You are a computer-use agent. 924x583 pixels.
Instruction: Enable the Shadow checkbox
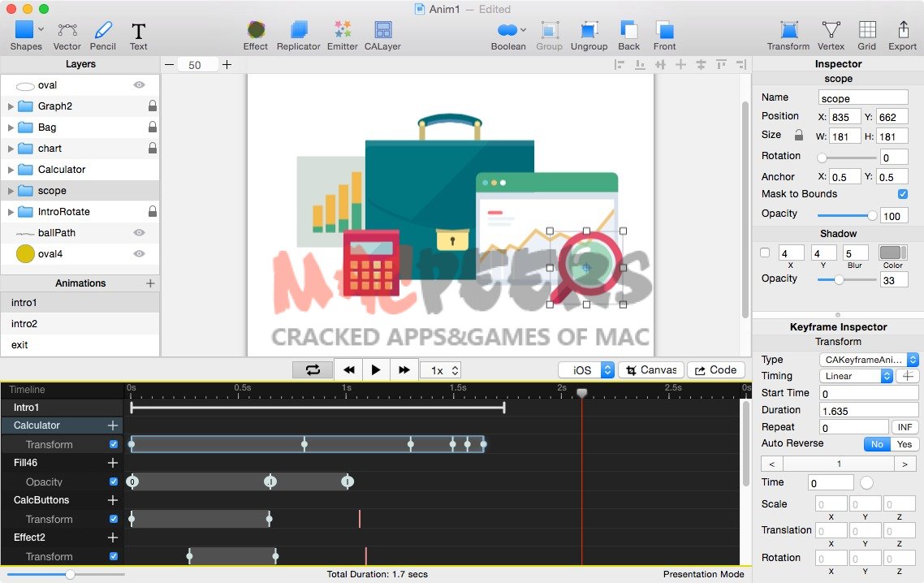(x=764, y=253)
